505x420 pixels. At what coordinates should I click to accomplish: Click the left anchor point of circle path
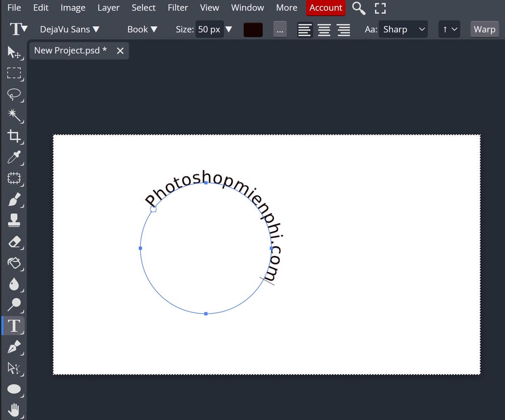coord(140,248)
